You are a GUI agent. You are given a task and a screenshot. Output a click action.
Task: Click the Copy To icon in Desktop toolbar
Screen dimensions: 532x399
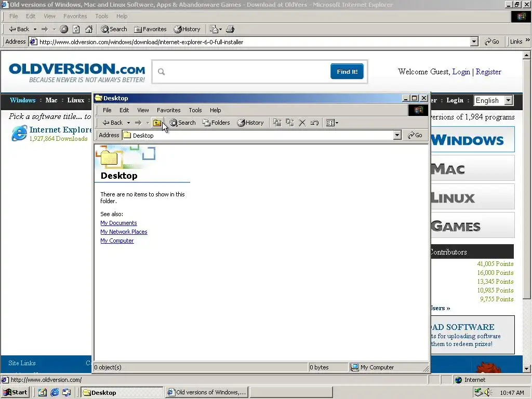(x=290, y=123)
